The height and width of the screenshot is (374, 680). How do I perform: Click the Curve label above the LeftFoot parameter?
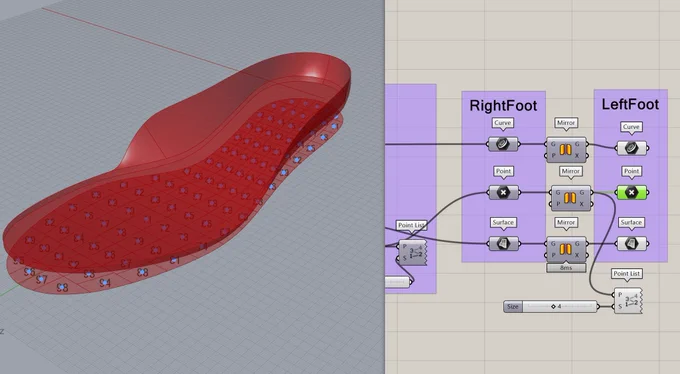click(631, 127)
